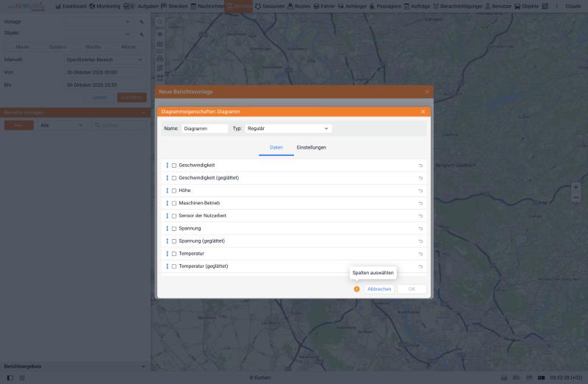The image size is (588, 384).
Task: Open the Alle filter dropdown
Action: (62, 125)
